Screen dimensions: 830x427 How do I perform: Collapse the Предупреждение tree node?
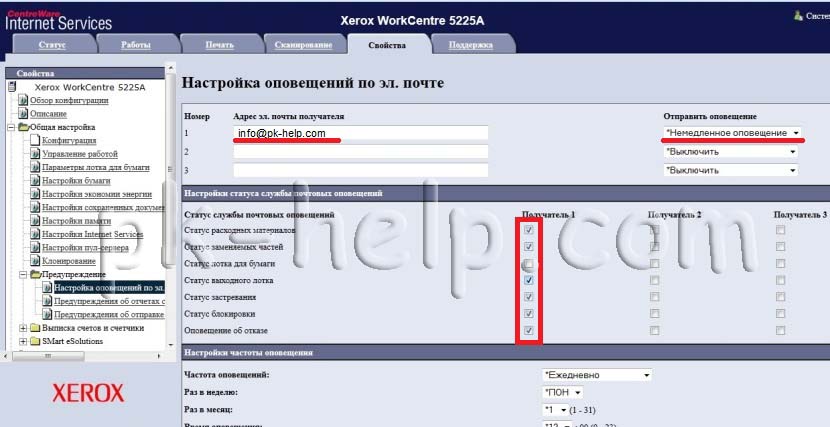click(x=23, y=275)
